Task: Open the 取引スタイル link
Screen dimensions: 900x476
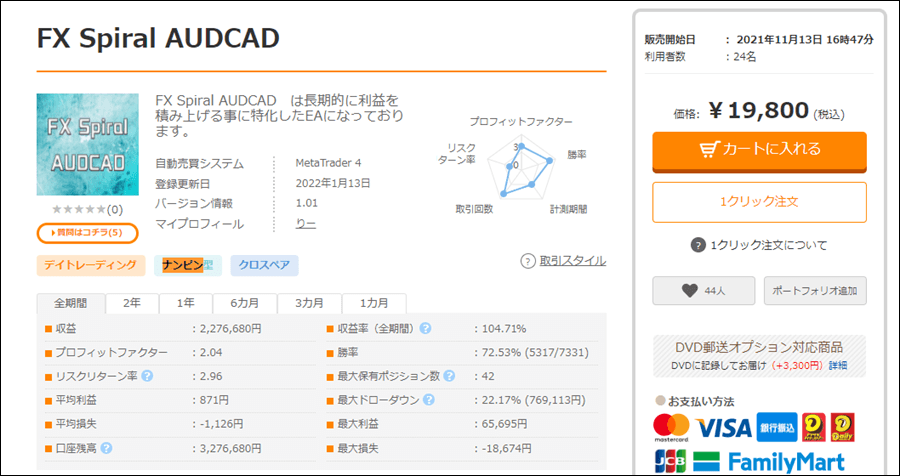Action: (572, 261)
